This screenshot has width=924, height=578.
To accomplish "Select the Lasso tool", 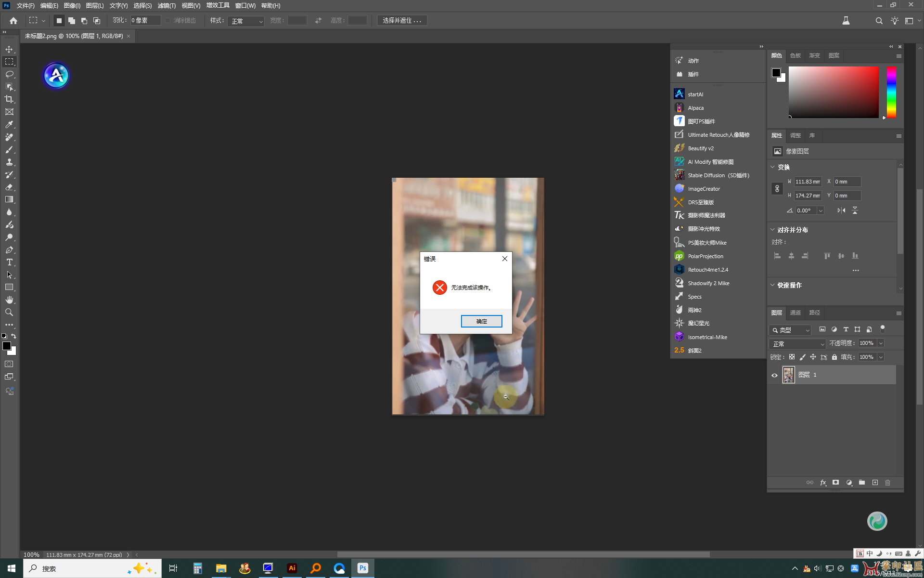I will (9, 74).
